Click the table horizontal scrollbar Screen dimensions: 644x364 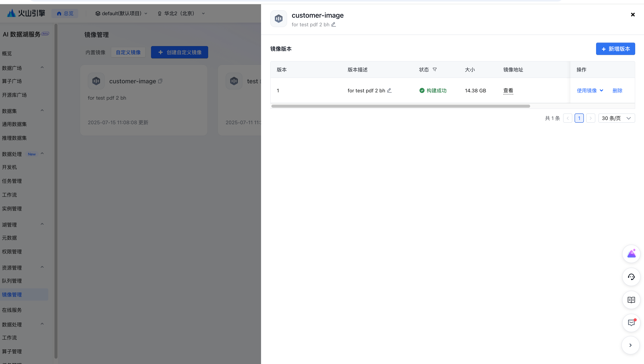pos(401,106)
